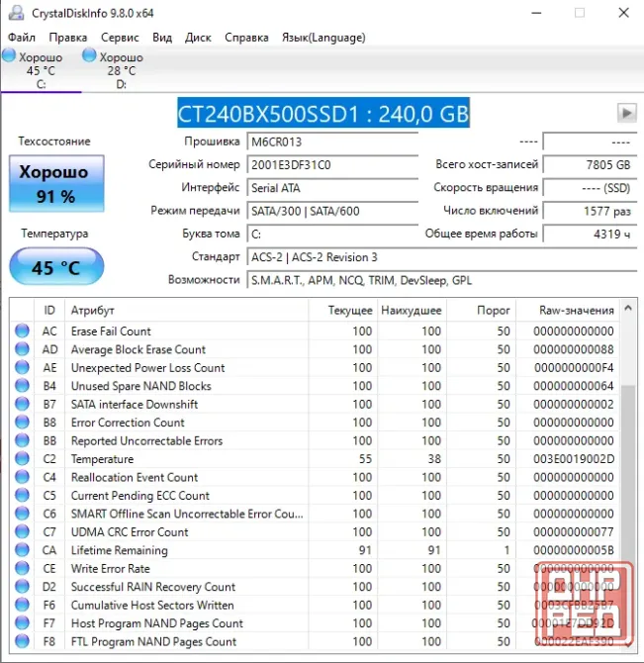Click the raw value 003E0019002D
The height and width of the screenshot is (663, 644).
(x=574, y=459)
